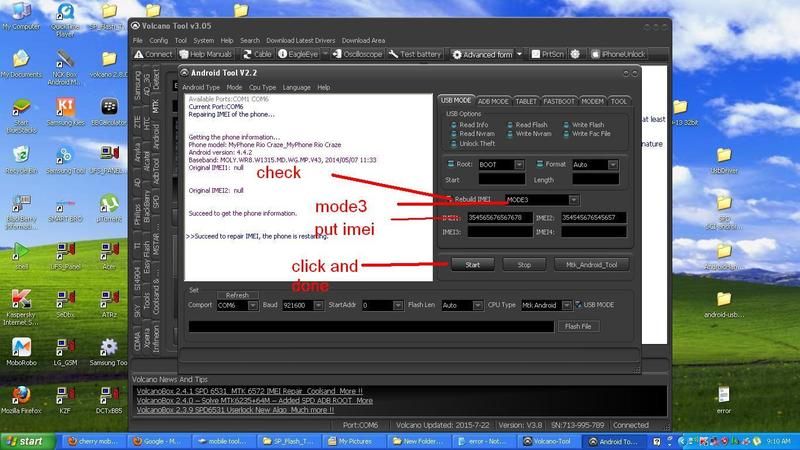Select the Read Nvram option
This screenshot has width=800, height=450.
click(x=472, y=134)
